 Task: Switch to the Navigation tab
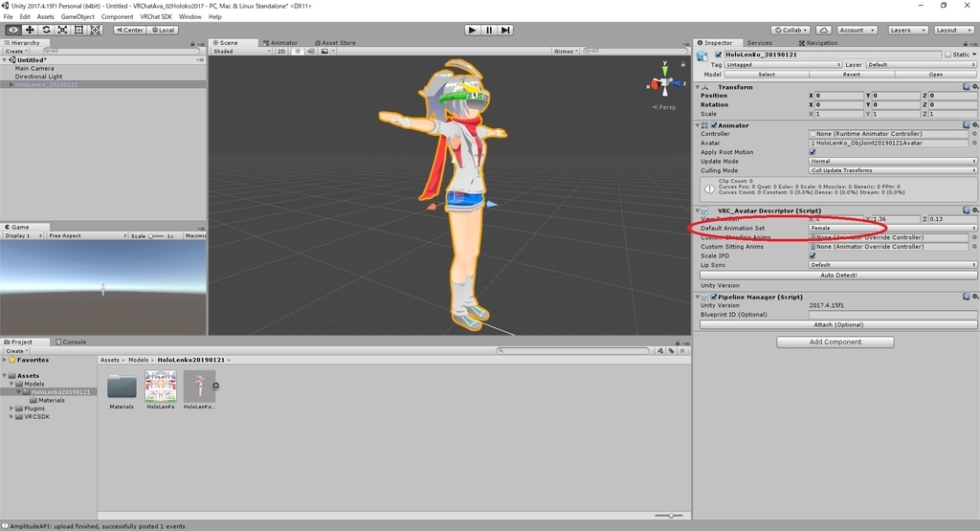tap(818, 43)
